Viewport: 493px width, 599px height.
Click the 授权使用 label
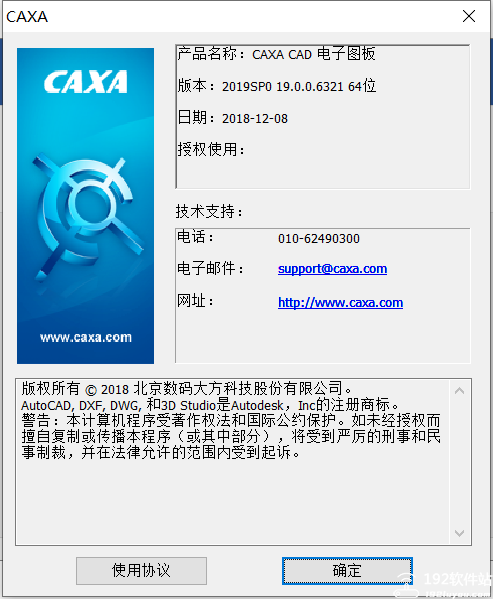point(211,149)
